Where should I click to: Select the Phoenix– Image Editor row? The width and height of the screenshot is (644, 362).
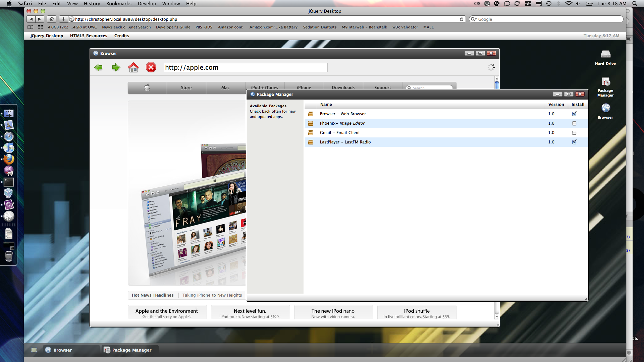pos(446,123)
